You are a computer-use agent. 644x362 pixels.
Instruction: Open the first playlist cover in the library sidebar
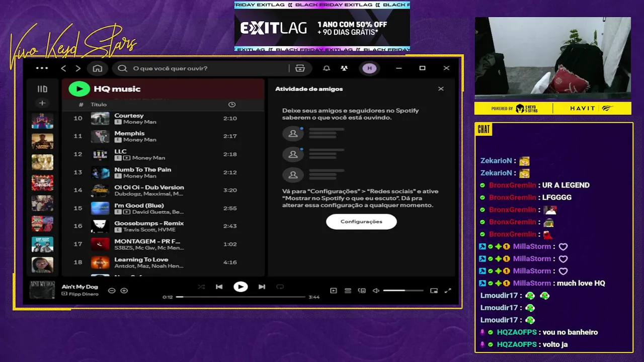click(x=42, y=121)
